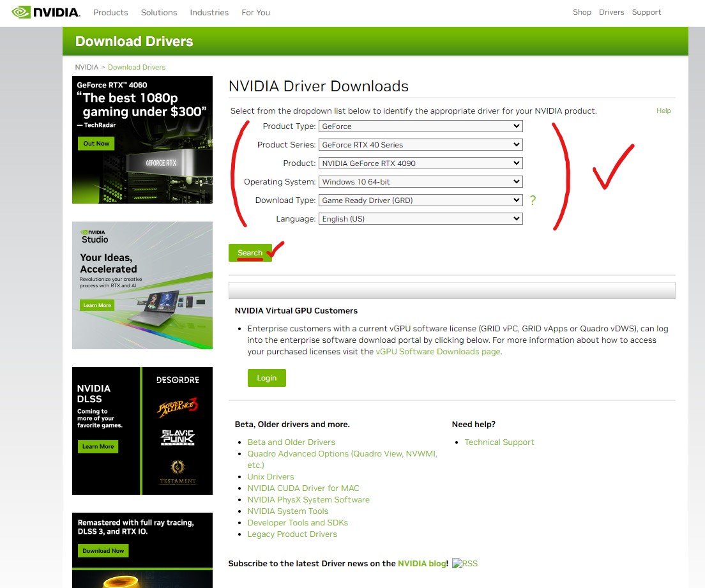Open the For You menu

pyautogui.click(x=256, y=13)
